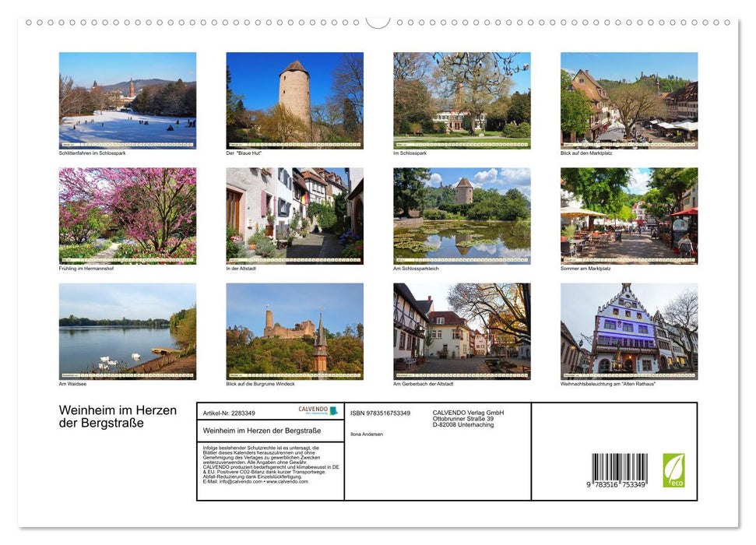Click the CALVENDO Verlag GmbH address line
Screen dimensions: 756x545
tap(468, 413)
